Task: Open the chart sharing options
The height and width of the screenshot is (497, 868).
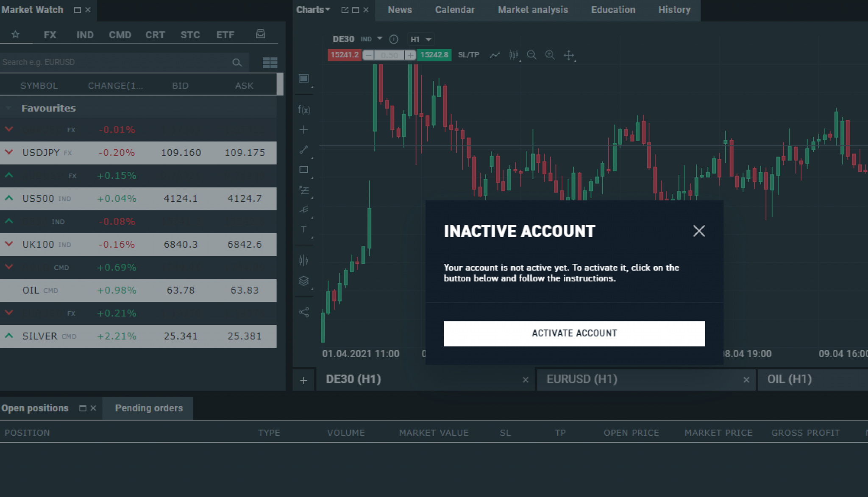Action: (x=303, y=312)
